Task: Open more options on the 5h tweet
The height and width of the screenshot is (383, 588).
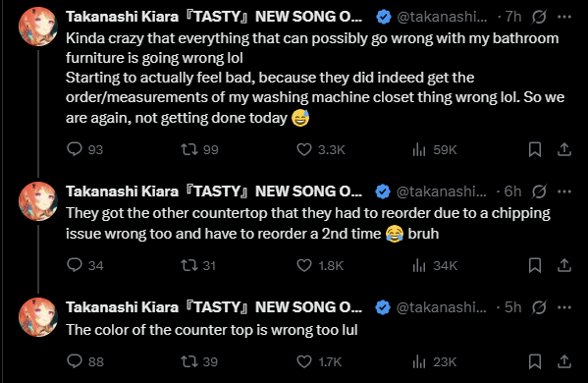Action: (x=564, y=307)
